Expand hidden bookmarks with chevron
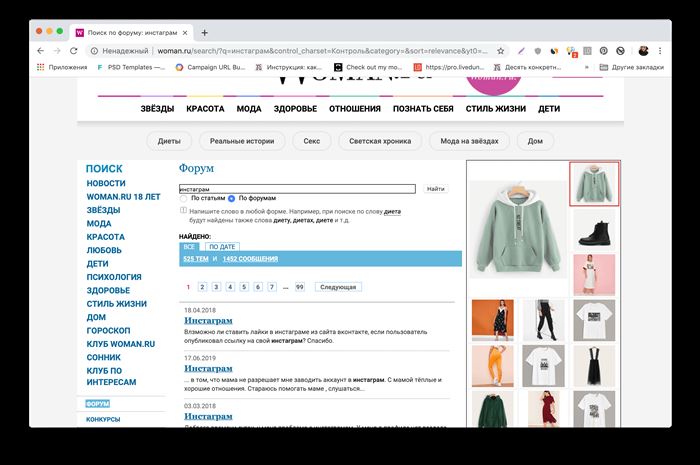700x465 pixels. (x=587, y=67)
